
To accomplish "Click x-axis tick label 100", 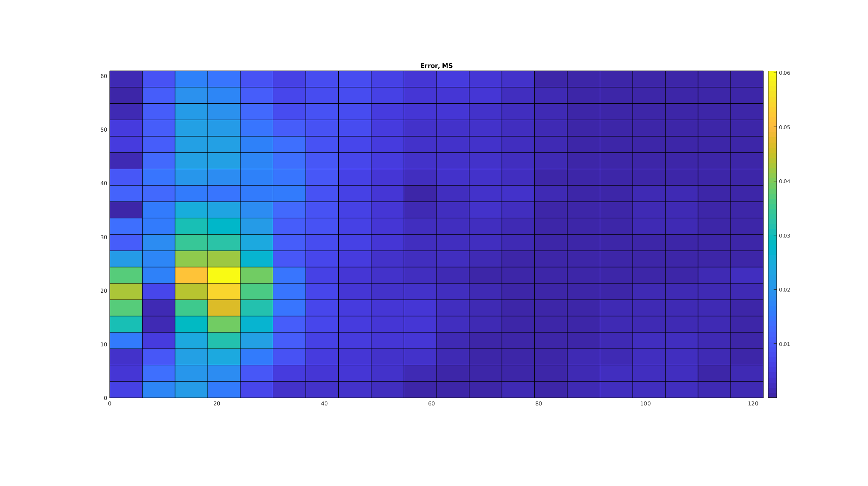I will click(646, 404).
